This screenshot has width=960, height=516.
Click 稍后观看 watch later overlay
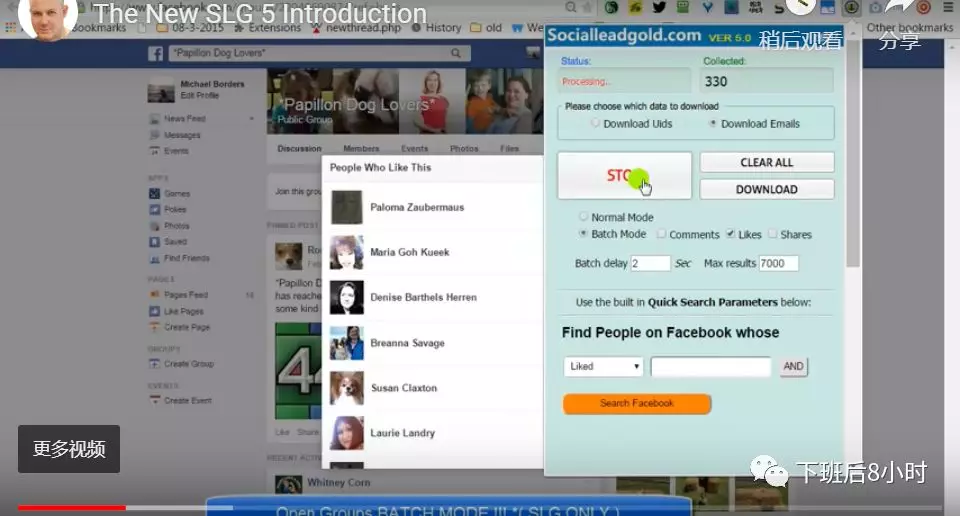[x=800, y=40]
